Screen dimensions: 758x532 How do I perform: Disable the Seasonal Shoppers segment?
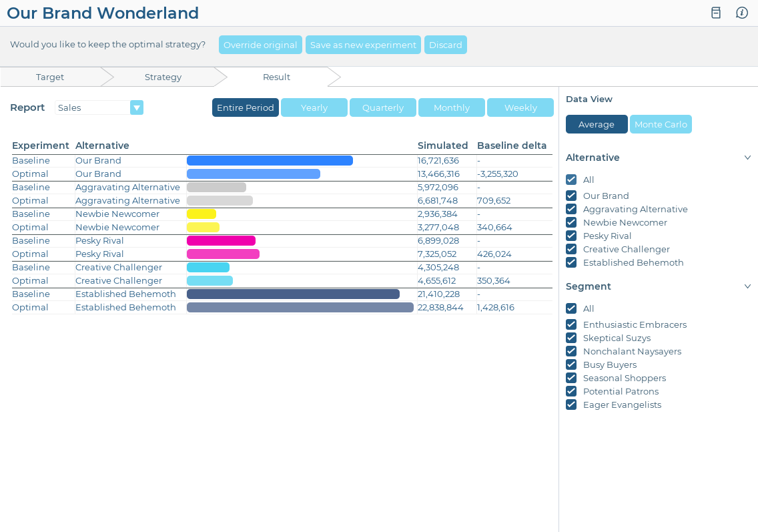click(571, 378)
